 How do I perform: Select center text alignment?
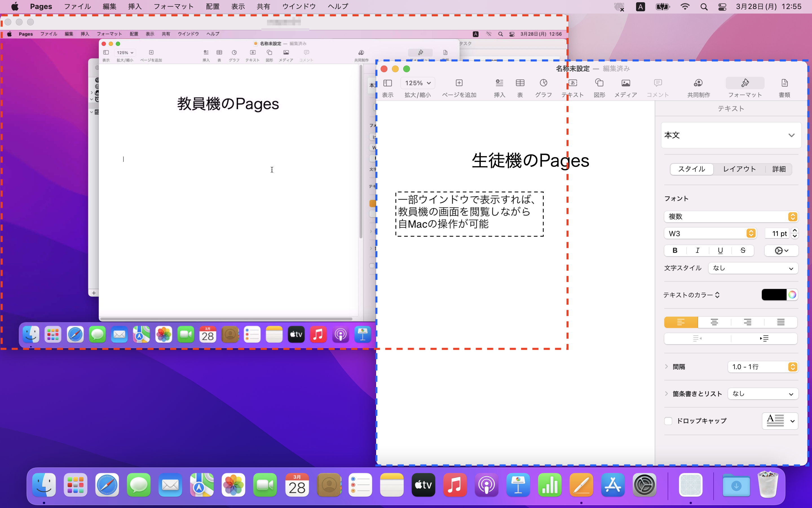tap(714, 322)
